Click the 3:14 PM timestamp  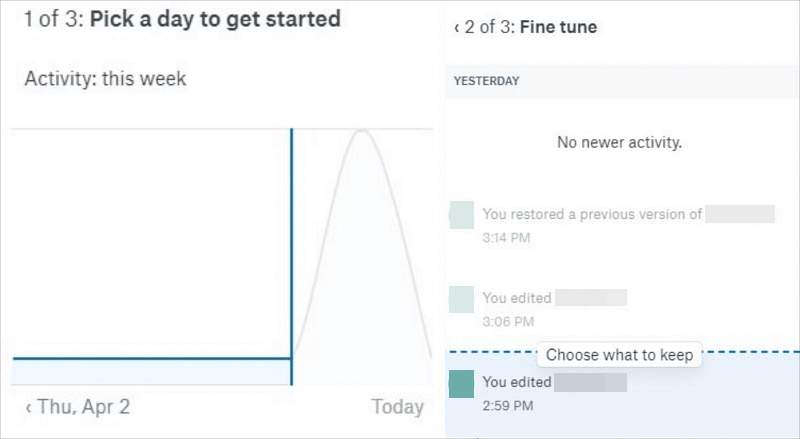[x=506, y=238]
